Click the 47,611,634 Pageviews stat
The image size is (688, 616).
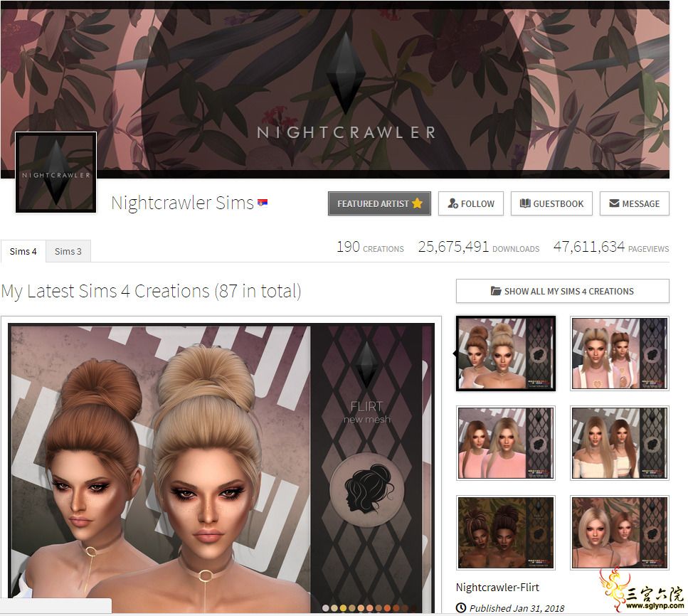pos(611,247)
